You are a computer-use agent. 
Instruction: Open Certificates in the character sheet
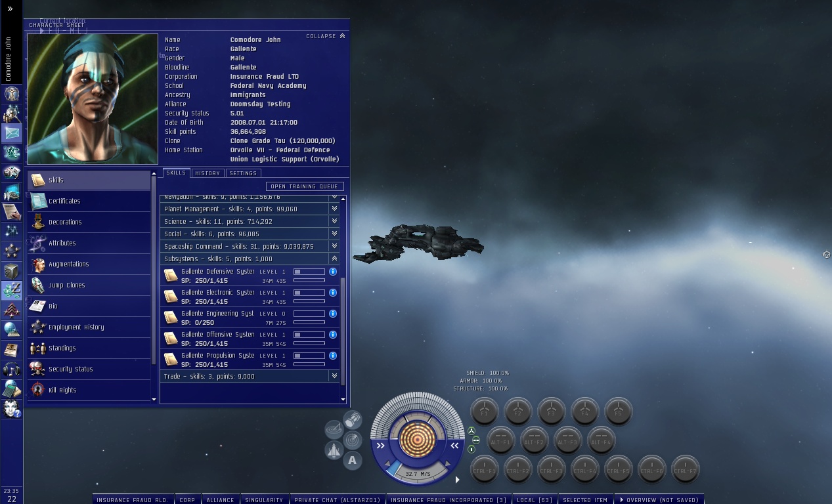pyautogui.click(x=89, y=201)
